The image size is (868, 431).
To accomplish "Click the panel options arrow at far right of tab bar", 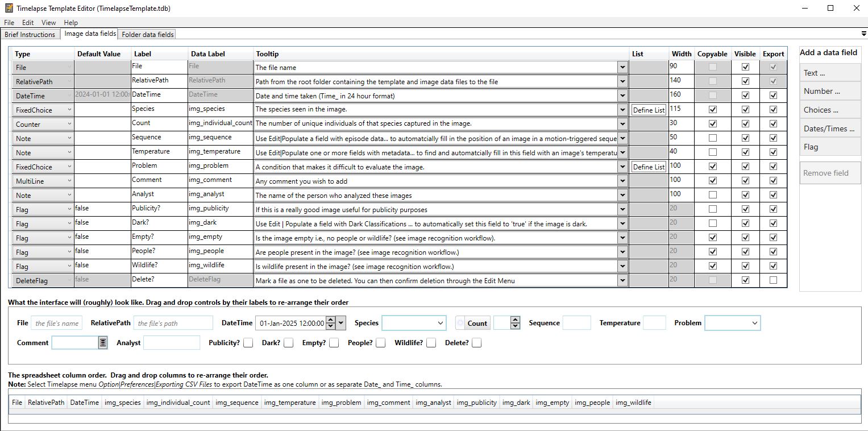I will click(x=863, y=34).
